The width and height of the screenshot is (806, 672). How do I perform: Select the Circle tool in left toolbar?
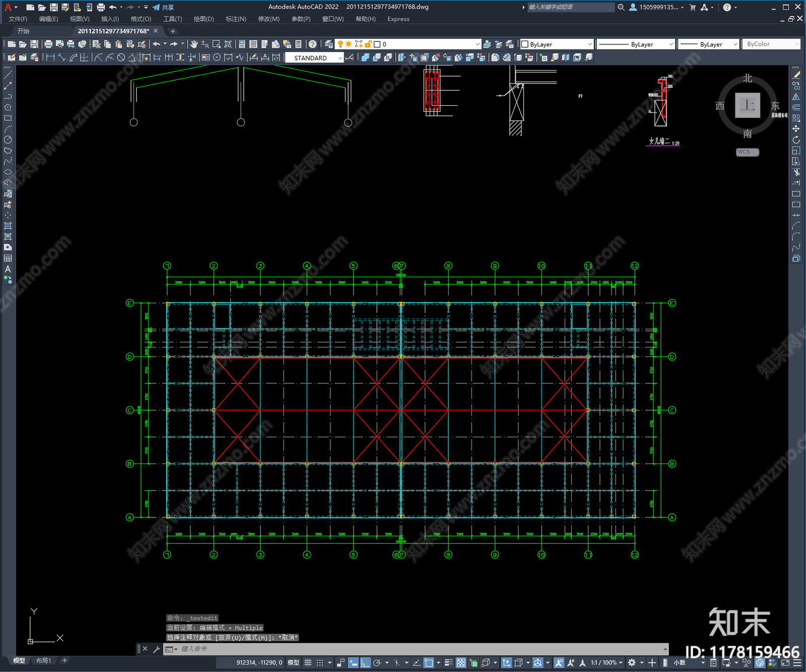[x=8, y=140]
